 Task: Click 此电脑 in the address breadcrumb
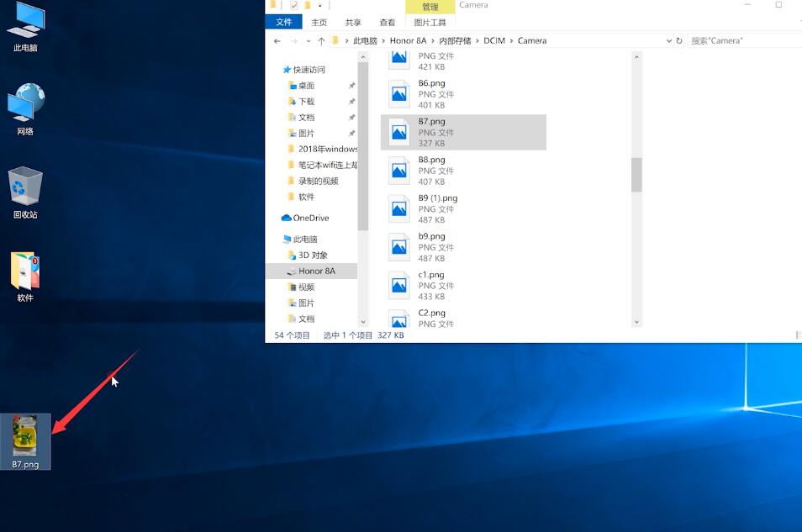(x=365, y=41)
